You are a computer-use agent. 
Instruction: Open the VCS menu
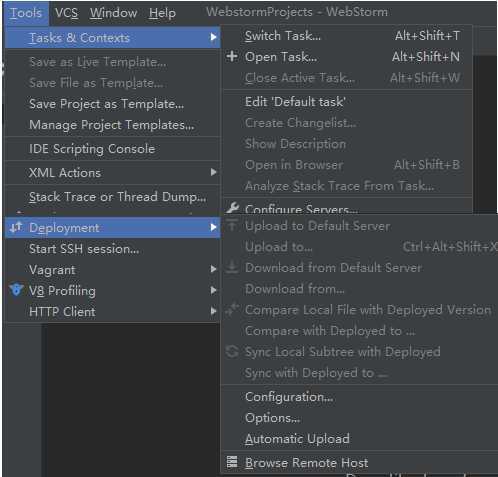pos(66,13)
